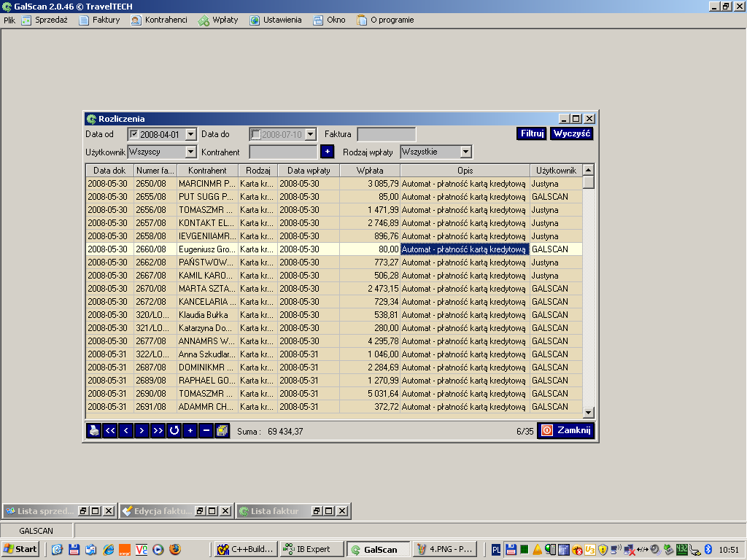Select row with invoice 2691/08
747x560 pixels.
pos(334,407)
